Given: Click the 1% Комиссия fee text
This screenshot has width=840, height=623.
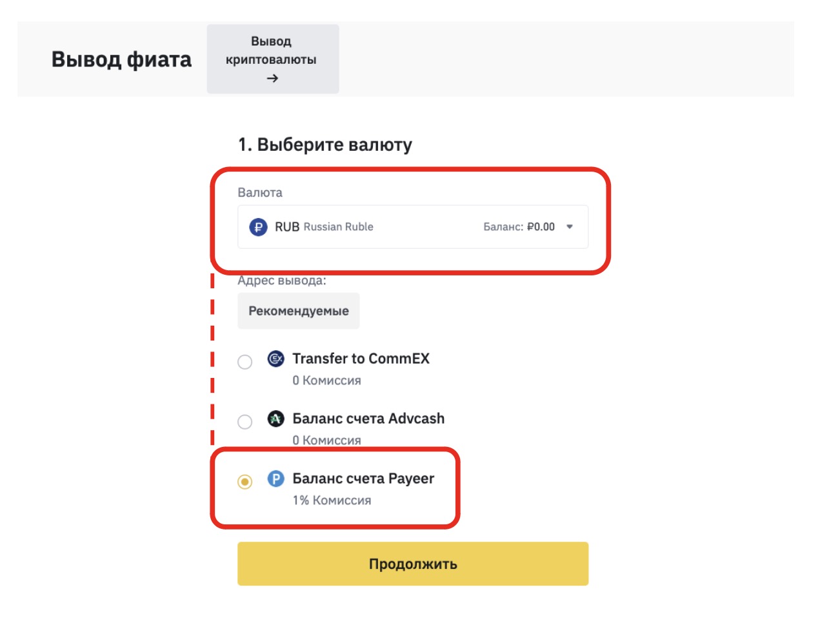Looking at the screenshot, I should 332,500.
